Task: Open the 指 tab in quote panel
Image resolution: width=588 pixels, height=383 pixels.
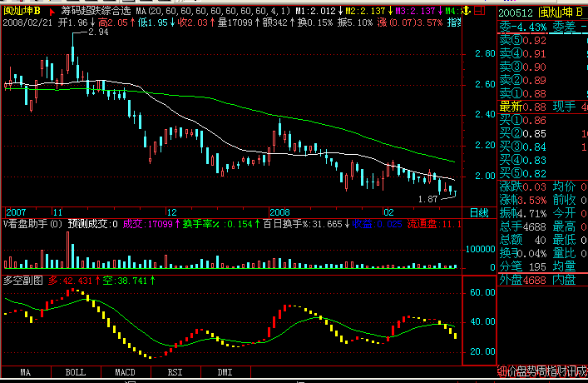Action: click(x=551, y=371)
